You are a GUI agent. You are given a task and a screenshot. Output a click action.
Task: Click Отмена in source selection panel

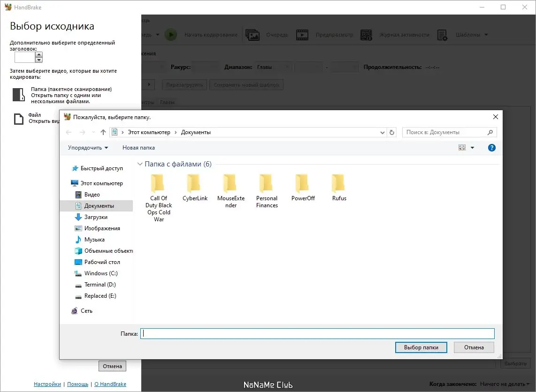[113, 366]
